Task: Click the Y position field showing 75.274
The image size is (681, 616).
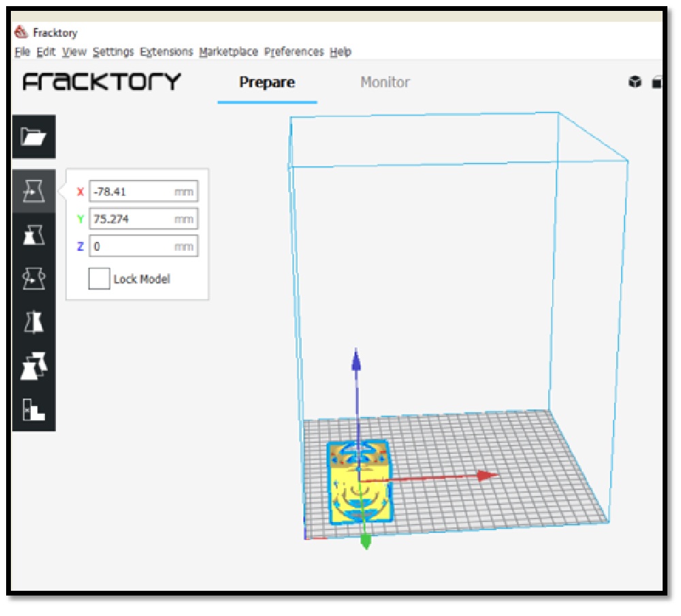Action: 144,219
